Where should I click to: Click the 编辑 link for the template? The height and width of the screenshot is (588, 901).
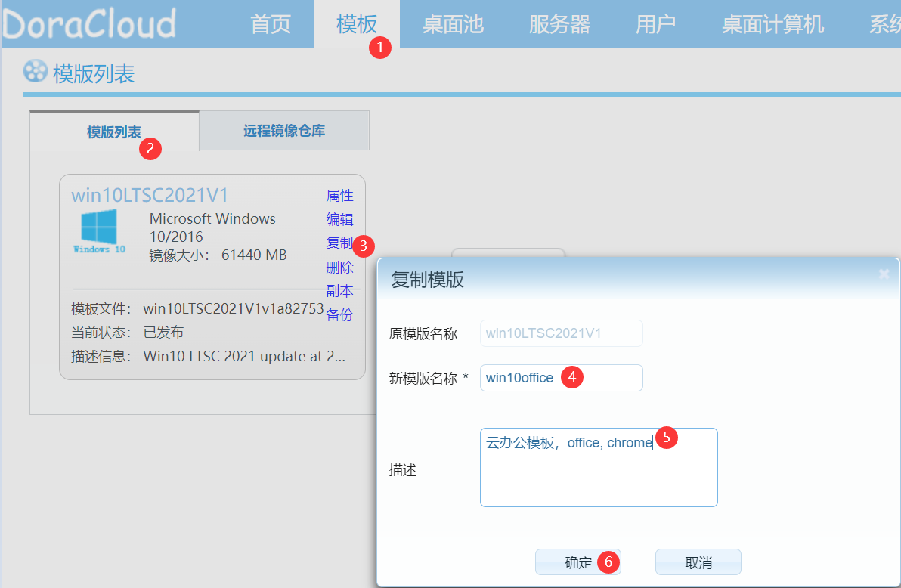pyautogui.click(x=339, y=220)
